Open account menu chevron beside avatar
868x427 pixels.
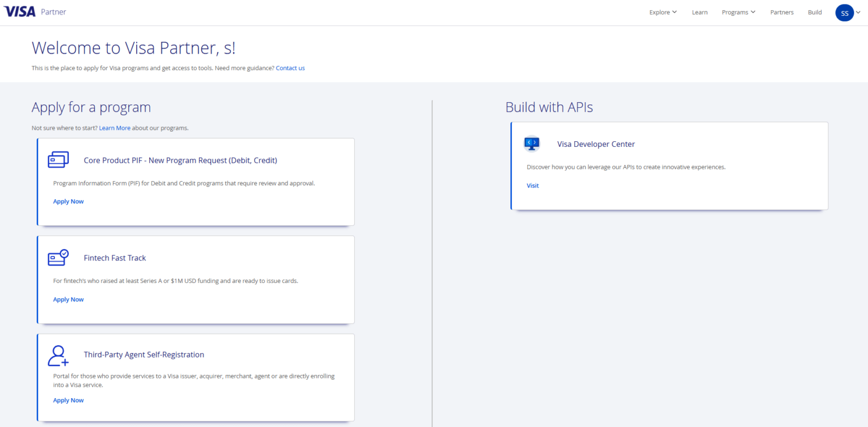[858, 12]
